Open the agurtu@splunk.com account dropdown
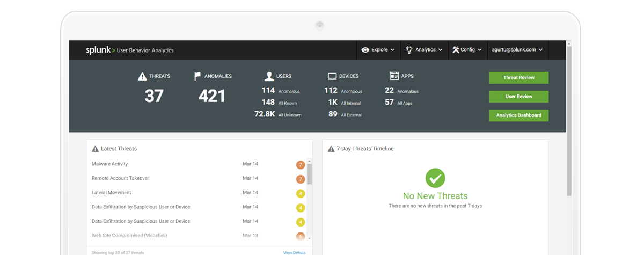 pyautogui.click(x=517, y=50)
